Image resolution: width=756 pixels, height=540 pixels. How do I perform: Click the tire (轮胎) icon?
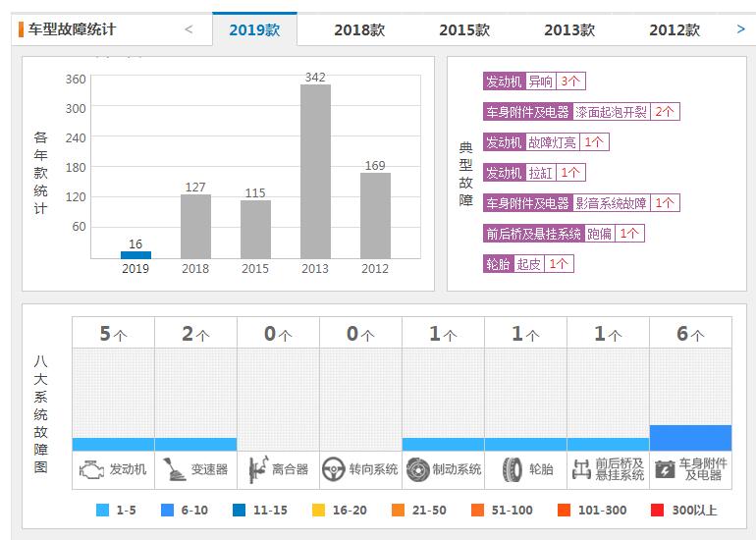click(513, 469)
